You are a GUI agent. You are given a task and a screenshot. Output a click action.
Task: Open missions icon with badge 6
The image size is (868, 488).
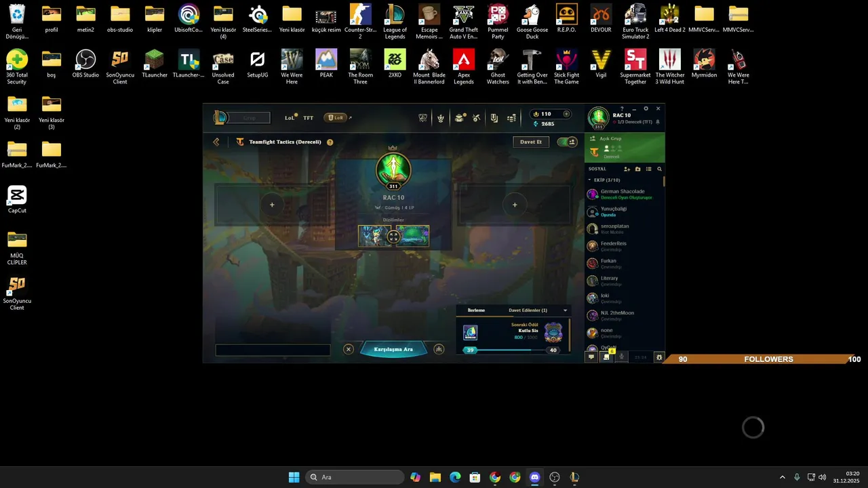tap(607, 357)
